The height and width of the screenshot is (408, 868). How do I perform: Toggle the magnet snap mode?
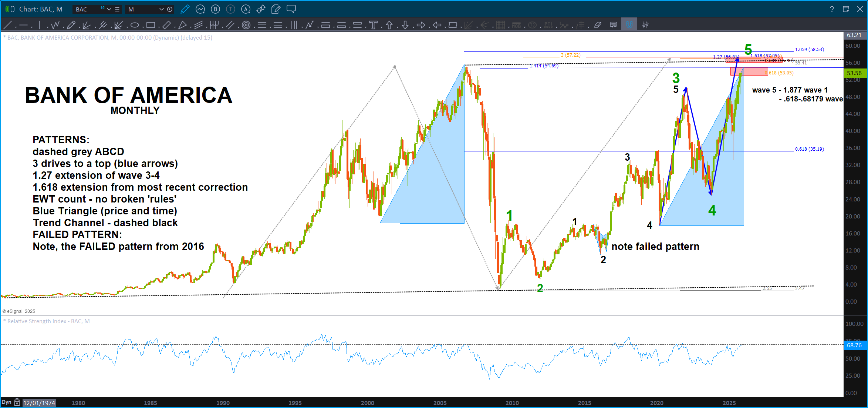point(629,25)
